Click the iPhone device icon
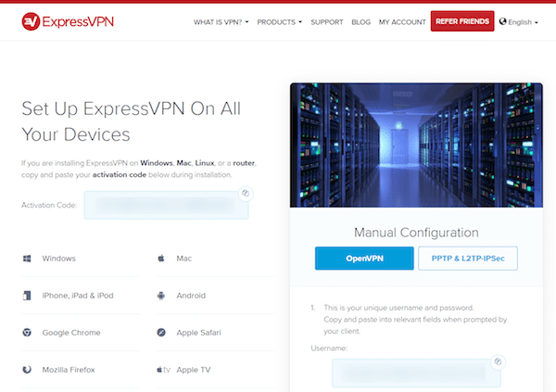 click(27, 296)
